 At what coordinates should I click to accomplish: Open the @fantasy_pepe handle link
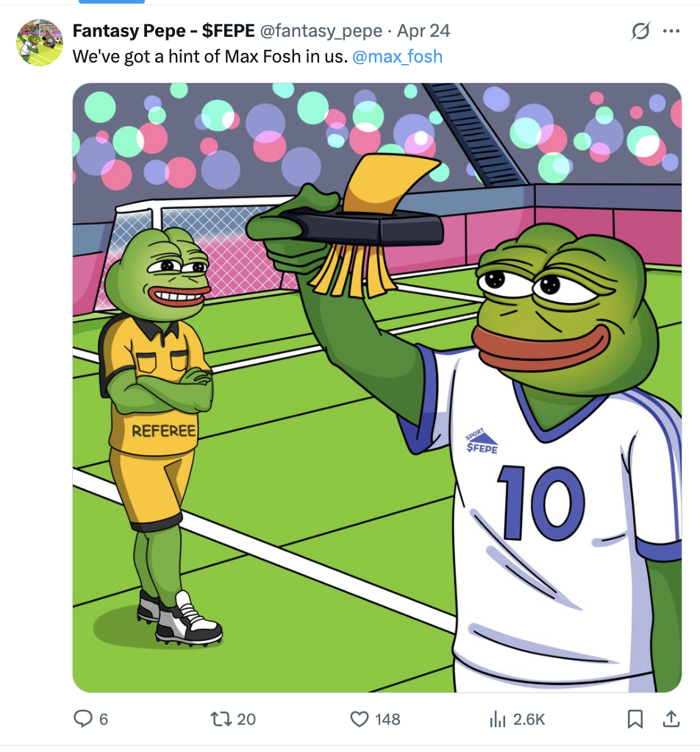pyautogui.click(x=321, y=31)
